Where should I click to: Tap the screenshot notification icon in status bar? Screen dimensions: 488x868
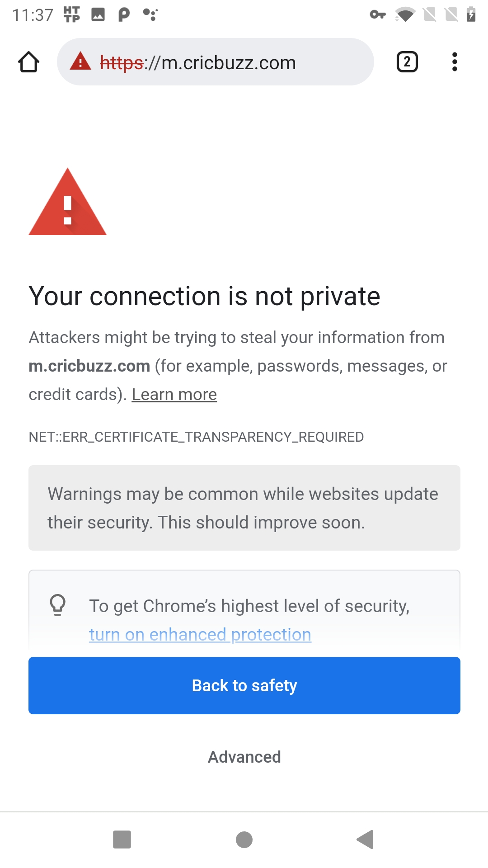[99, 14]
